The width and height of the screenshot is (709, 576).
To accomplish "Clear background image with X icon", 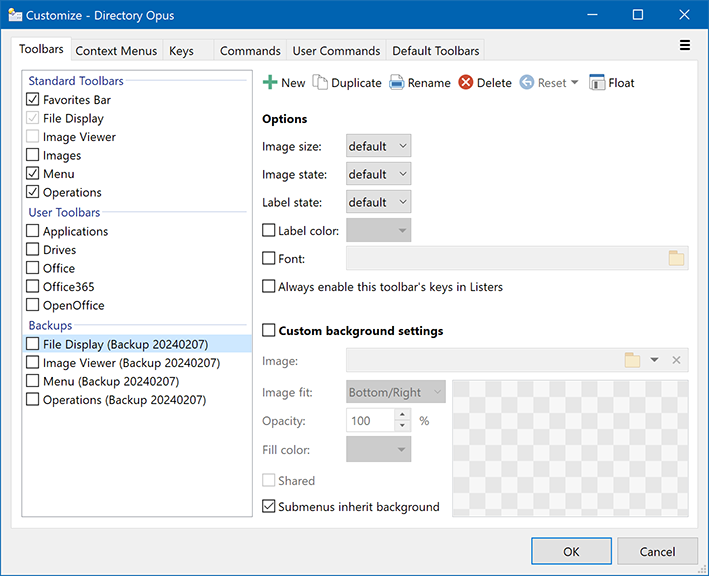I will pyautogui.click(x=676, y=360).
